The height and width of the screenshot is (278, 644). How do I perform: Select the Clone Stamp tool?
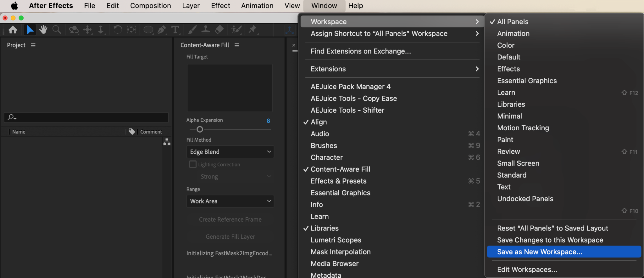206,30
